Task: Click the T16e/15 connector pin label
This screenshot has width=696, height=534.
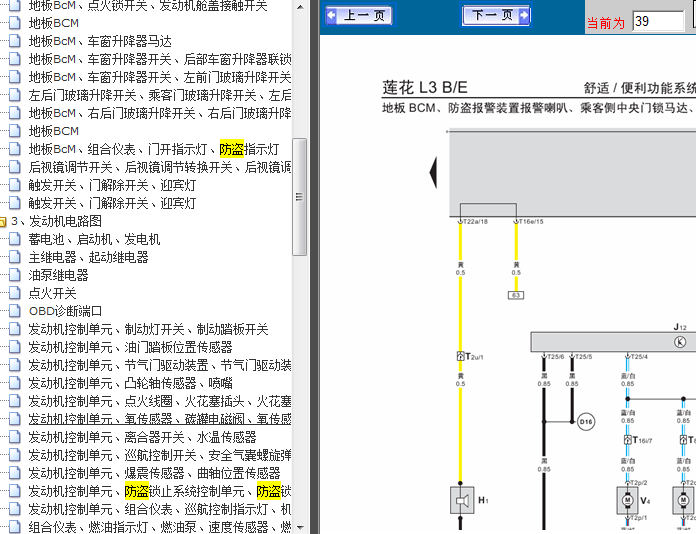Action: tap(531, 222)
